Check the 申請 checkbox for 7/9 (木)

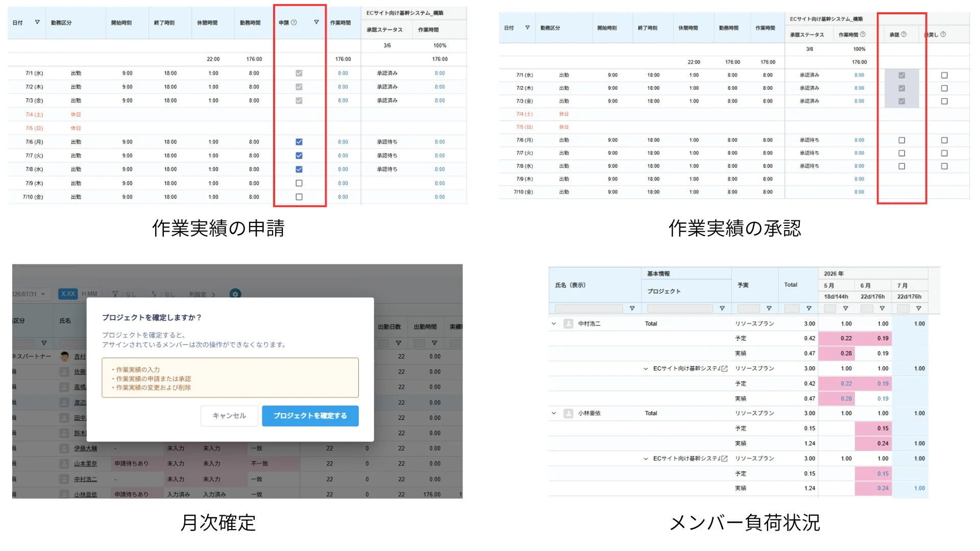tap(299, 183)
